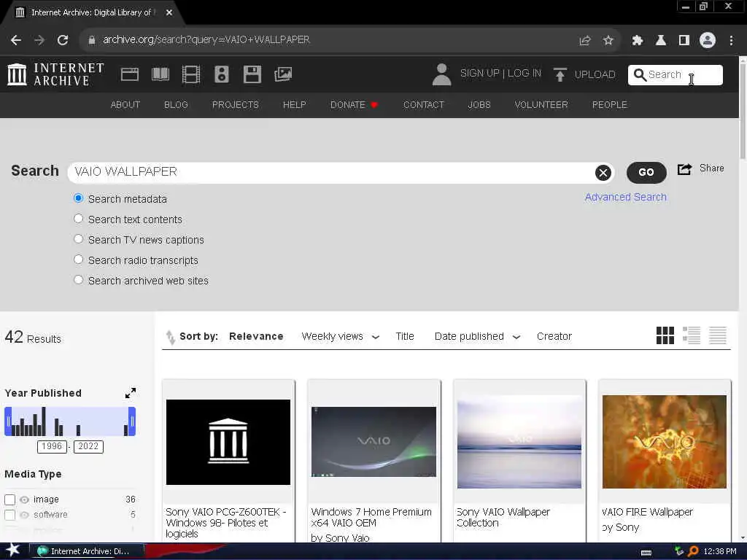Open the PEOPLE menu item
Viewport: 747px width, 560px height.
pyautogui.click(x=609, y=105)
